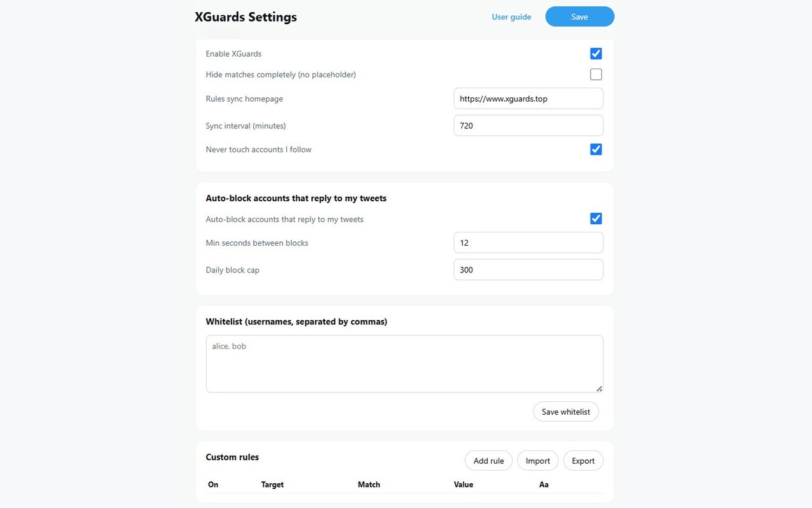
Task: Click the Match column header
Action: click(x=369, y=485)
